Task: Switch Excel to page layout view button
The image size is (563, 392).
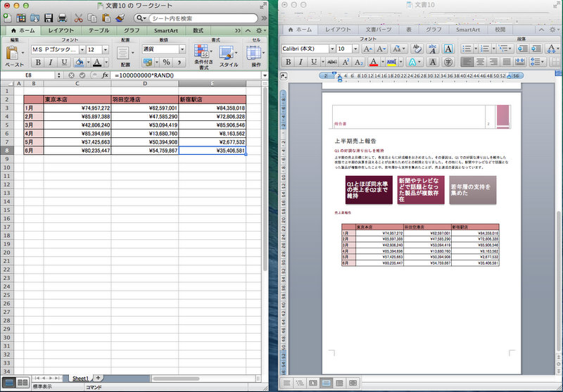Action: pyautogui.click(x=23, y=383)
